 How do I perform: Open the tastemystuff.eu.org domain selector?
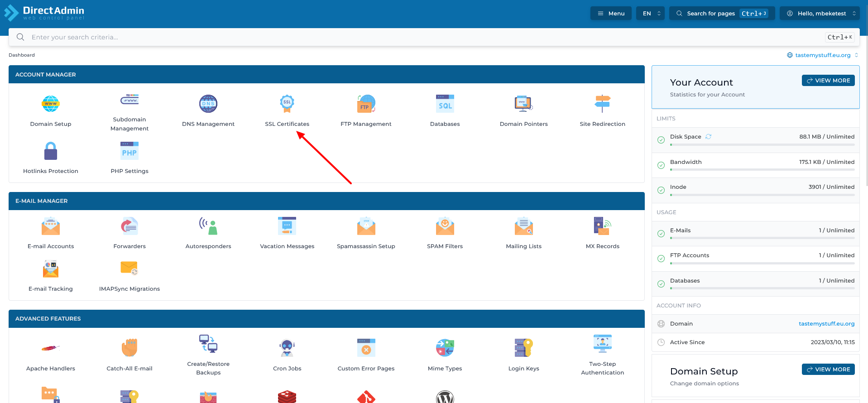822,55
